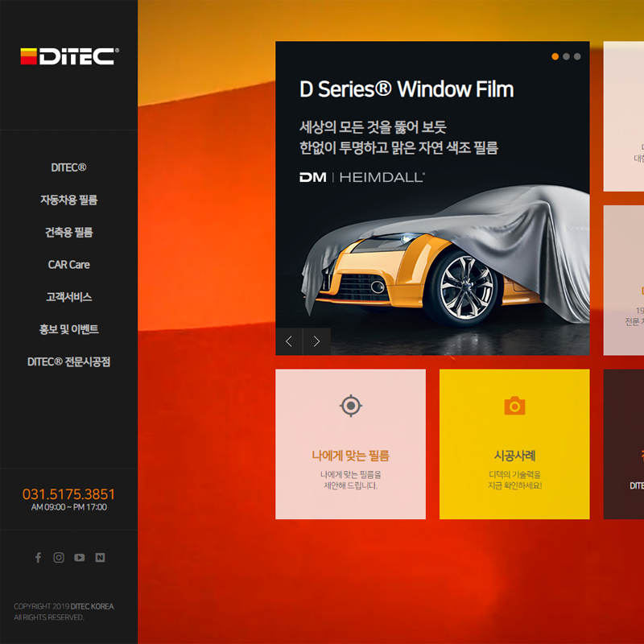This screenshot has width=644, height=644.
Task: Click the 'AM 09:00 ~ PM 17:00' hours text
Action: (68, 507)
